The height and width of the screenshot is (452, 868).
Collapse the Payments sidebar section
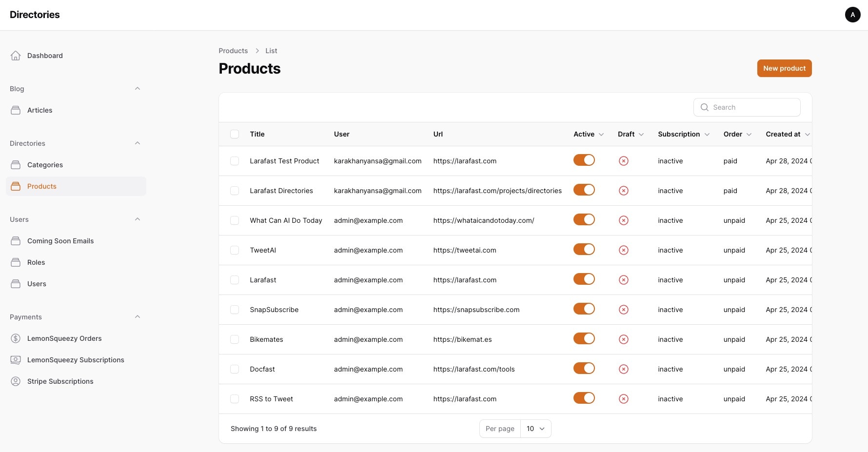click(138, 317)
